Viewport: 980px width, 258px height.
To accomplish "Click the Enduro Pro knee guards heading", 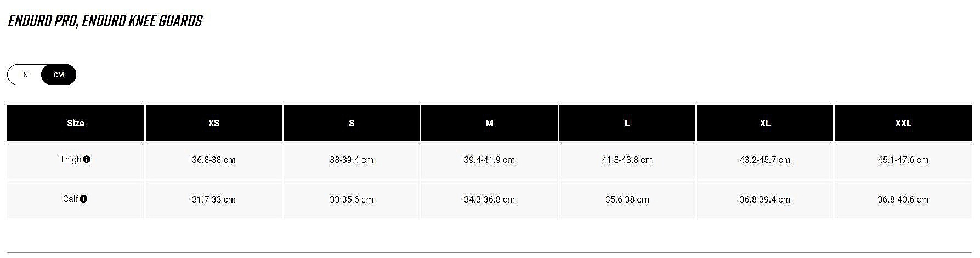I will coord(105,21).
